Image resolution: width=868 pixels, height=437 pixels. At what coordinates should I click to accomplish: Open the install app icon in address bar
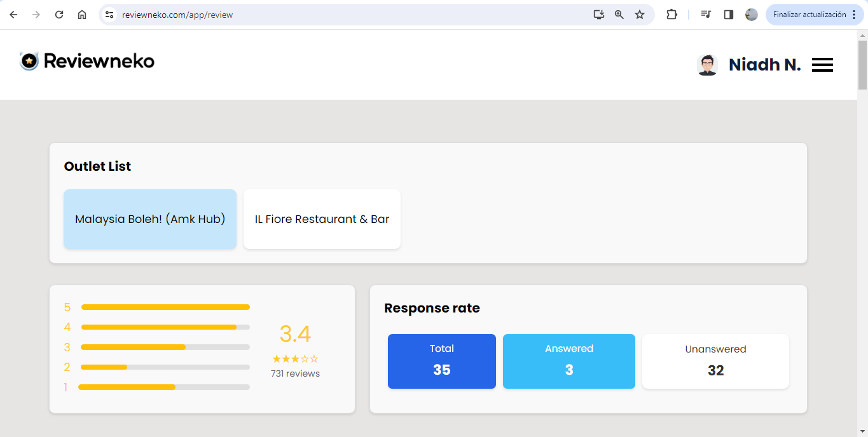coord(598,15)
